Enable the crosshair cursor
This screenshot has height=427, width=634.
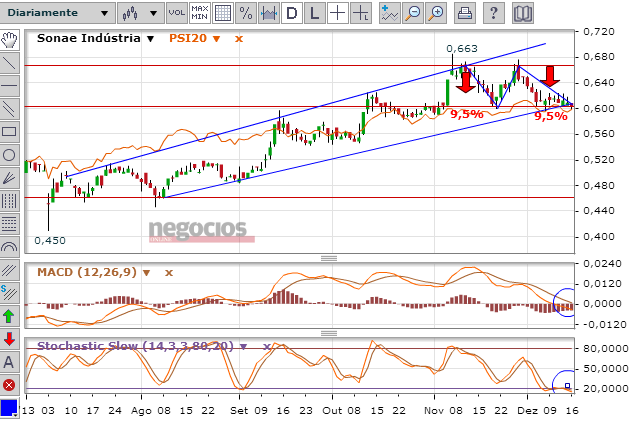[337, 13]
